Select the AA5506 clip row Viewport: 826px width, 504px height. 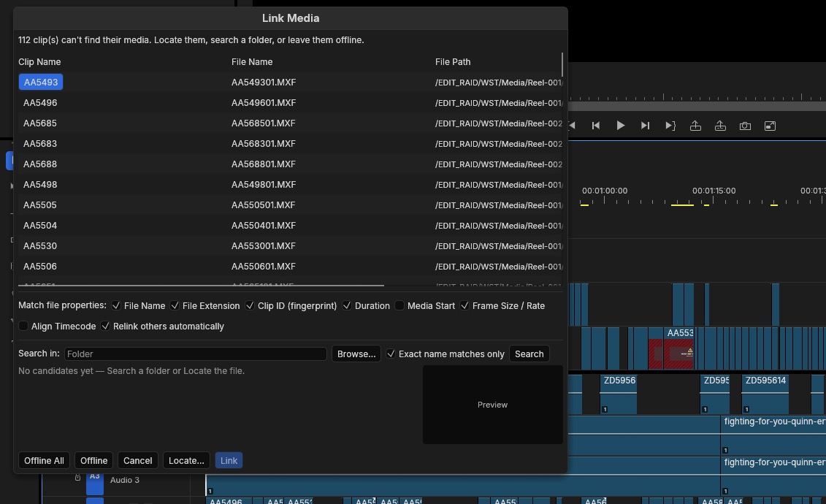pyautogui.click(x=290, y=267)
